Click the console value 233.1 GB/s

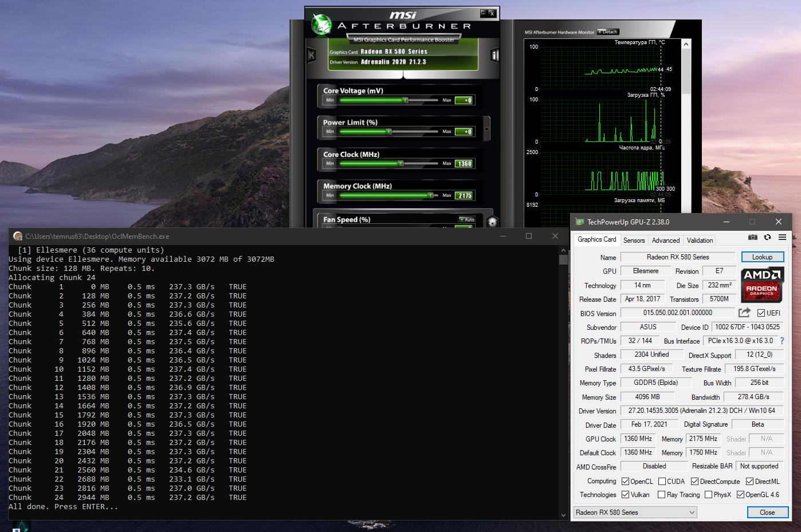click(x=192, y=479)
